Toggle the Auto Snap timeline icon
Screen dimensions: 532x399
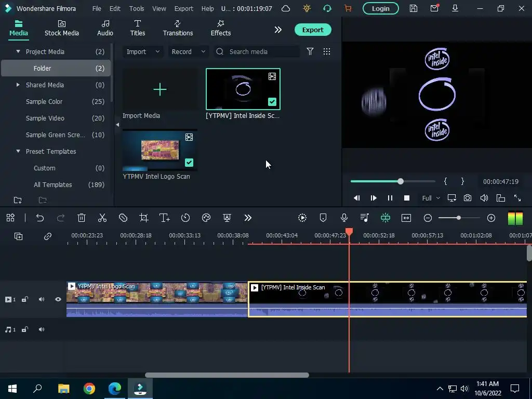point(385,218)
